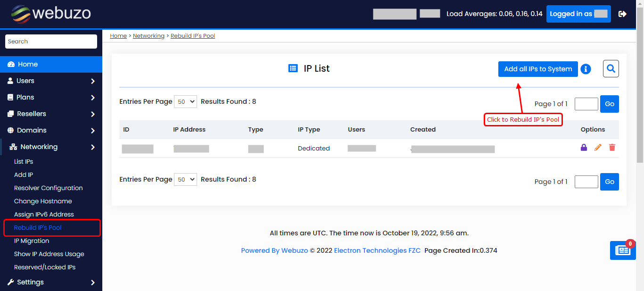Click the Webuzo logo

click(x=51, y=14)
